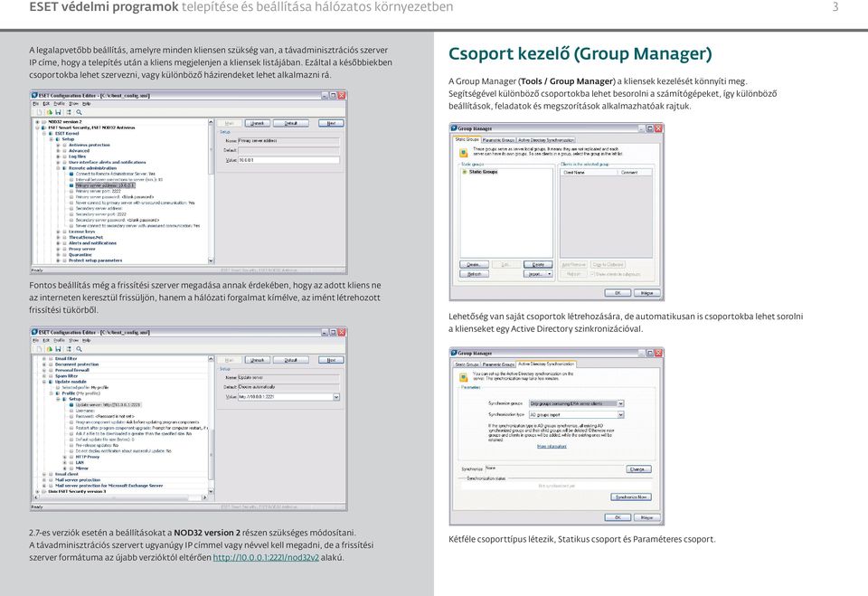This screenshot has width=868, height=596.
Task: Click tree scroll-down arrow in upper Configuration Editor
Action: click(x=211, y=260)
